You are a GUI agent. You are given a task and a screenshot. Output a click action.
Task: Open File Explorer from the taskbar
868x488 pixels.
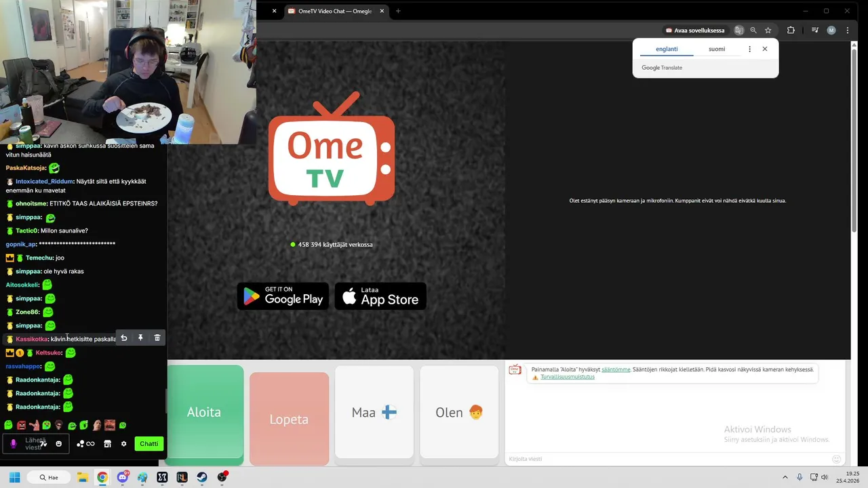(x=82, y=477)
